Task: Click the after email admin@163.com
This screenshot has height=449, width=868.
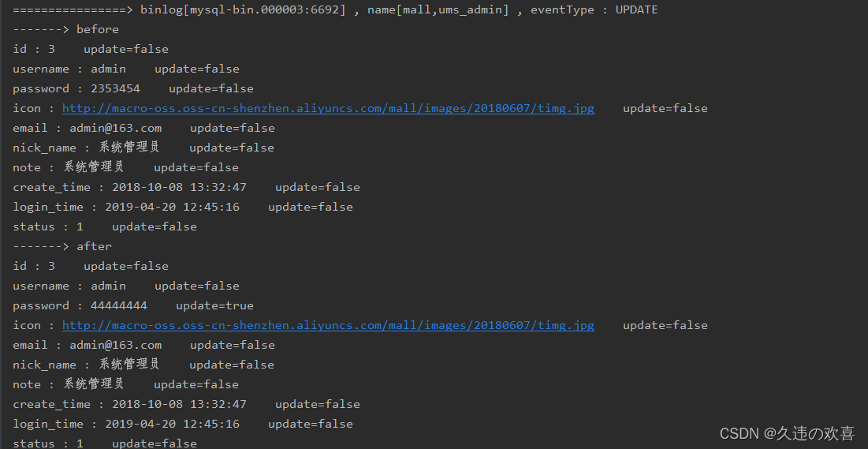Action: click(116, 345)
